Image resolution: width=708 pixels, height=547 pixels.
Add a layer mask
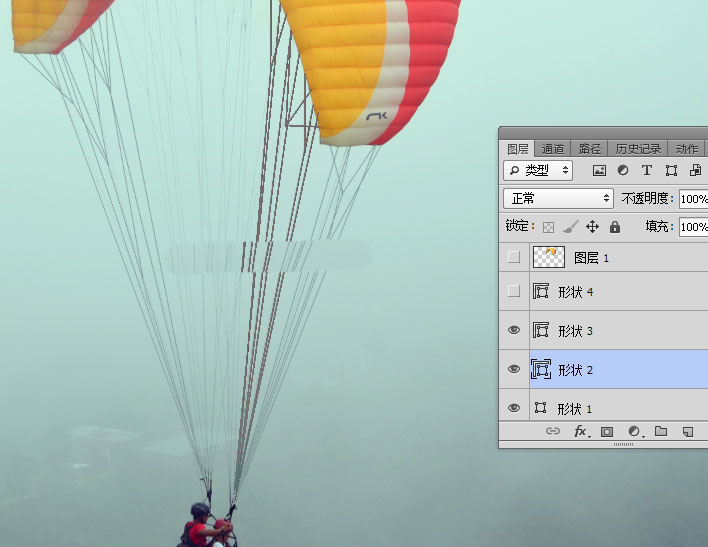pos(607,432)
